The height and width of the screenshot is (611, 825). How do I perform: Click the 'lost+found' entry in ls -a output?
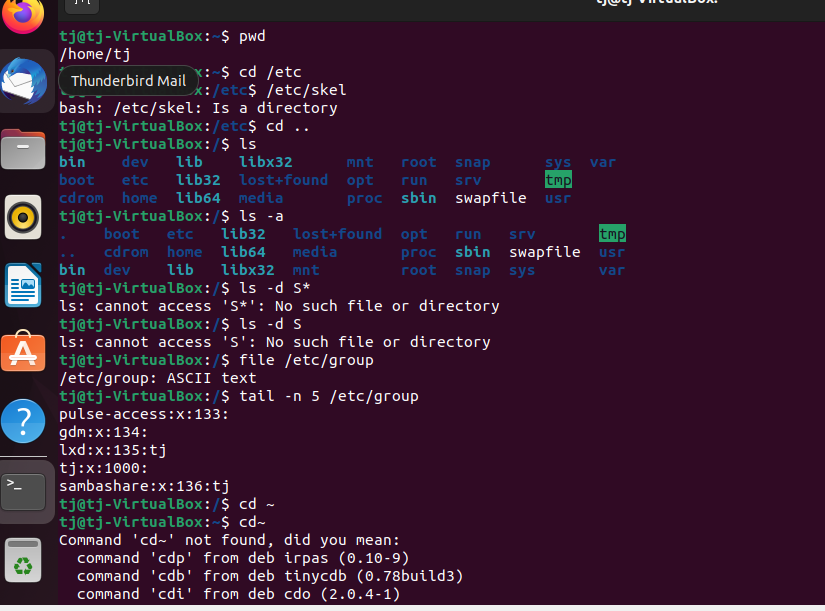pos(337,234)
